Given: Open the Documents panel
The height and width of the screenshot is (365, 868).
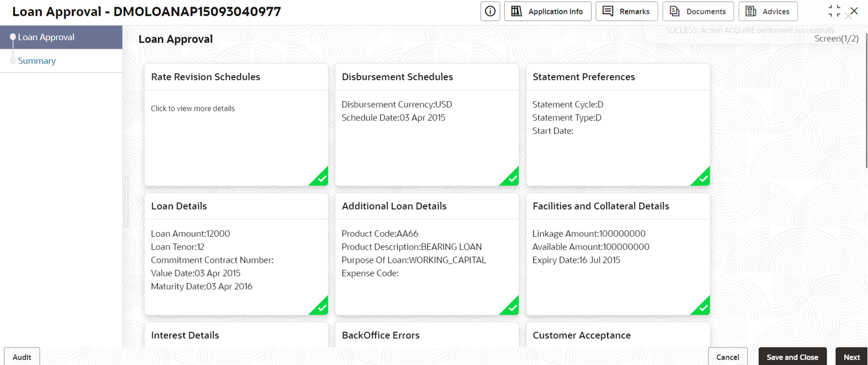Looking at the screenshot, I should (698, 11).
